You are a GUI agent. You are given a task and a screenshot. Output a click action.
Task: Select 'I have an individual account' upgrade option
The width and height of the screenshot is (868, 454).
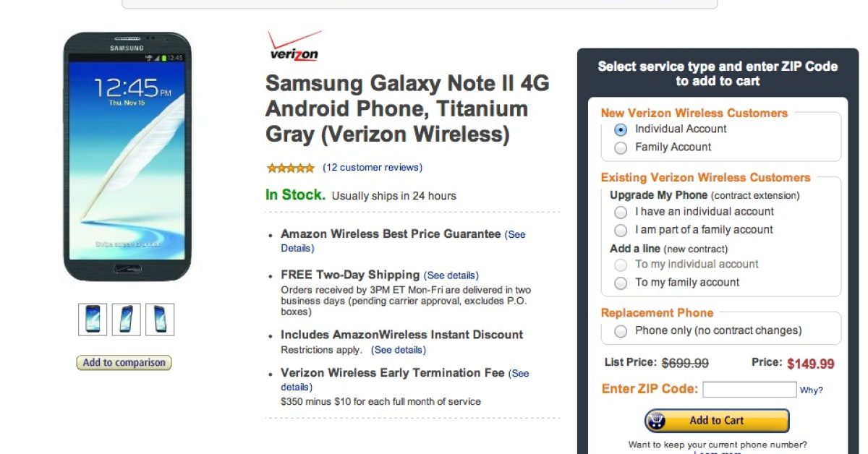click(x=620, y=212)
